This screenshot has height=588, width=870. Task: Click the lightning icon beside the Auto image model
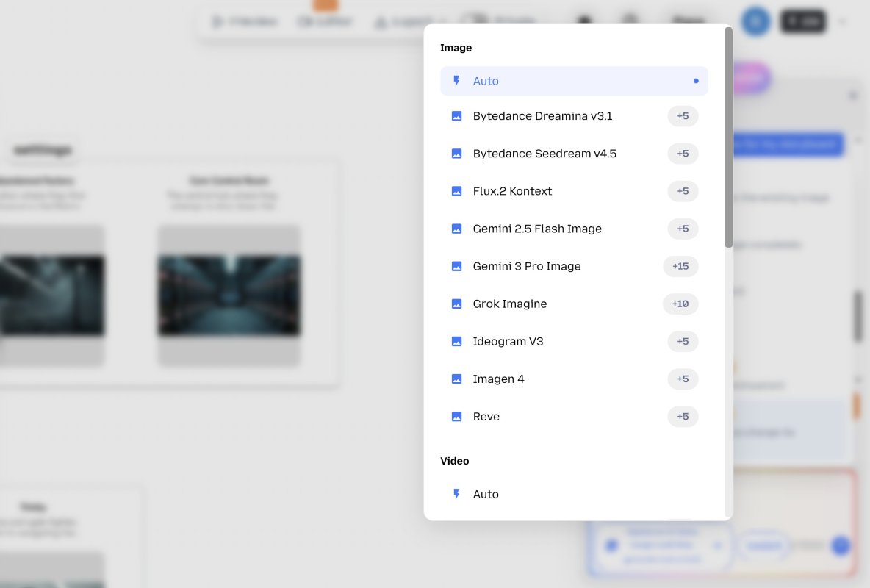pos(456,81)
